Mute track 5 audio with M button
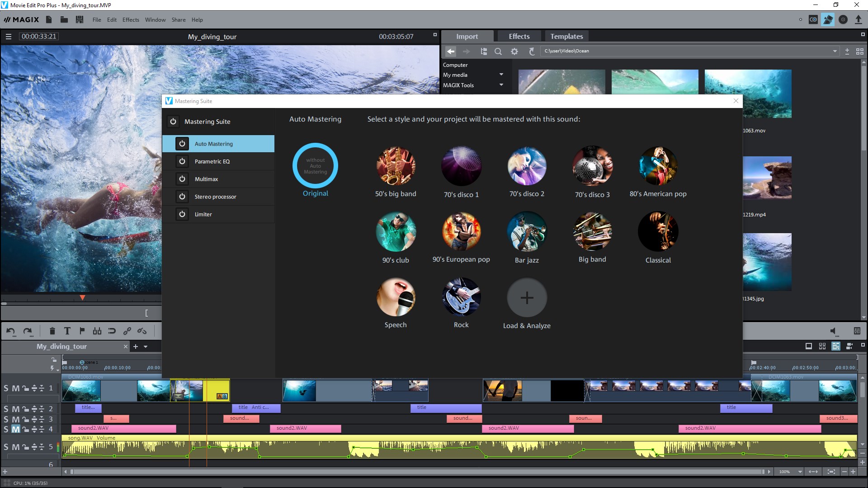The width and height of the screenshot is (868, 488). [15, 447]
